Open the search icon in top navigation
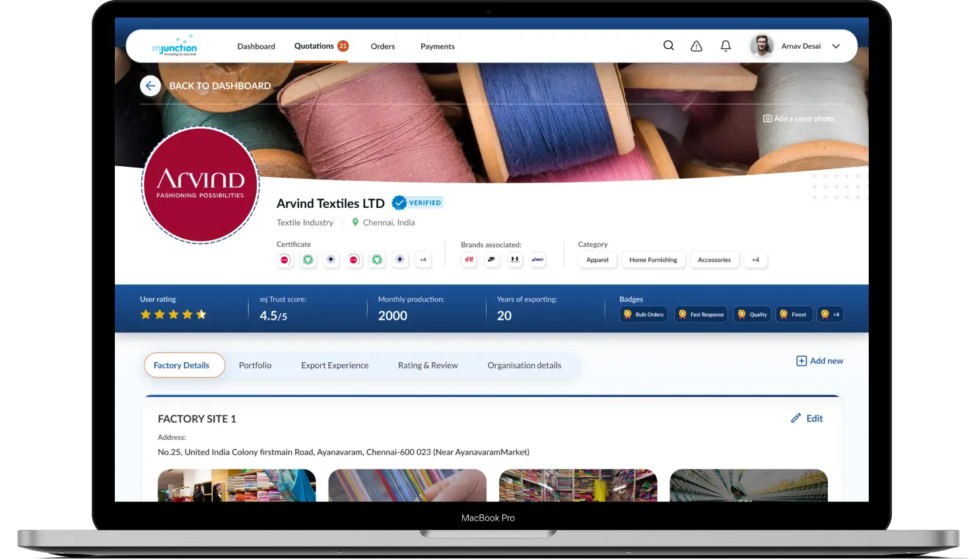Image resolution: width=977 pixels, height=560 pixels. pyautogui.click(x=668, y=46)
